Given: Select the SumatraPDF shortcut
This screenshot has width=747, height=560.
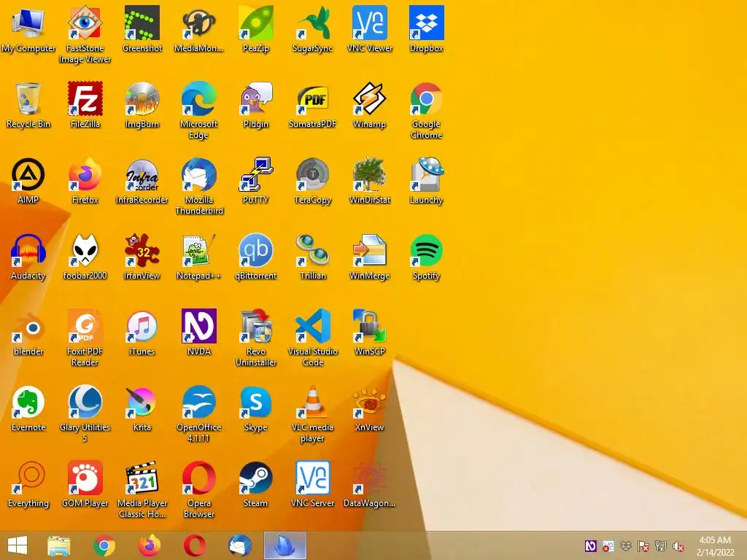Looking at the screenshot, I should 312,98.
